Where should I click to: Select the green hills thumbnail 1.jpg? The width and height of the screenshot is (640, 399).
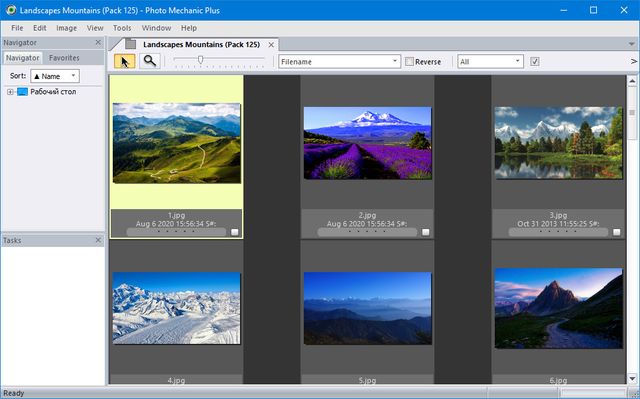click(x=177, y=143)
